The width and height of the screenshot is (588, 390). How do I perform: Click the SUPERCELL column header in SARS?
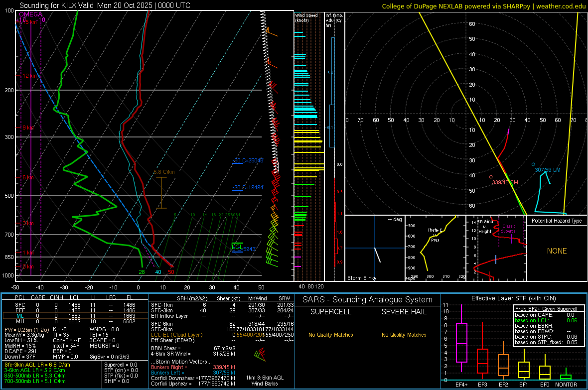(x=331, y=312)
